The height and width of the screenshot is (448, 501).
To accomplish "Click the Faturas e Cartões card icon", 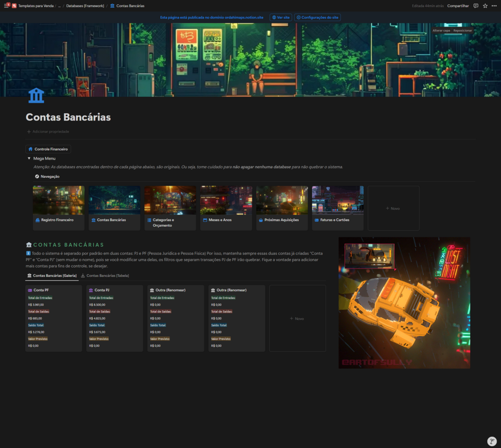I will coord(317,220).
